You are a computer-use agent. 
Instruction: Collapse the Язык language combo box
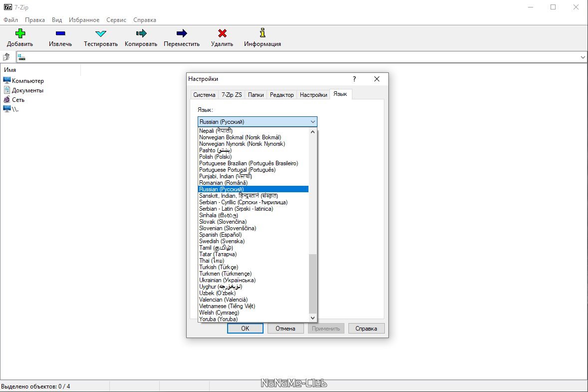pos(312,122)
